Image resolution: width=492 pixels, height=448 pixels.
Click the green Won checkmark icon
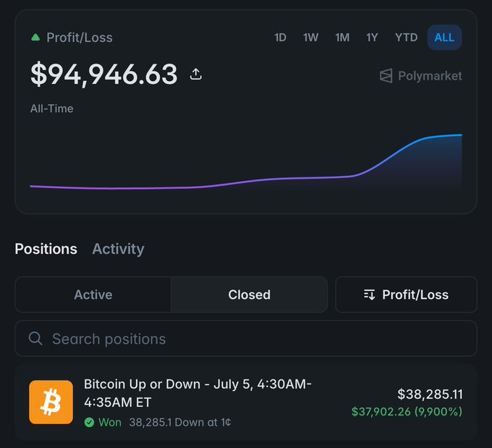(89, 422)
